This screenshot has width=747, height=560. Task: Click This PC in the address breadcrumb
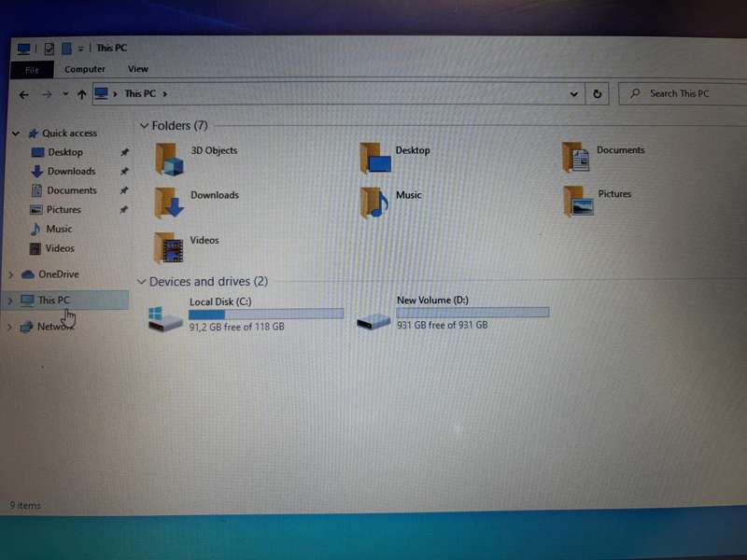point(140,94)
